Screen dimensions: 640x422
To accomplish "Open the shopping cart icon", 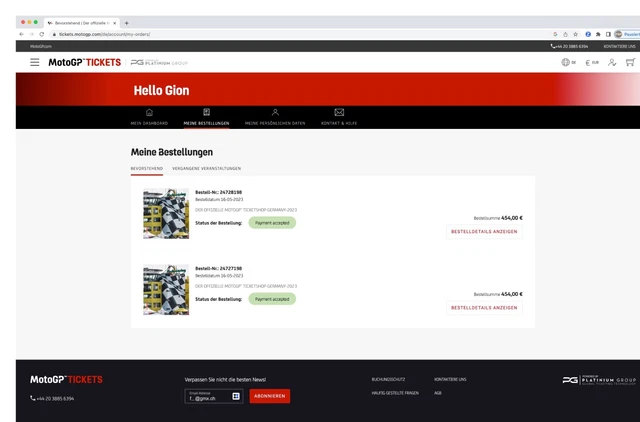I will pos(630,62).
